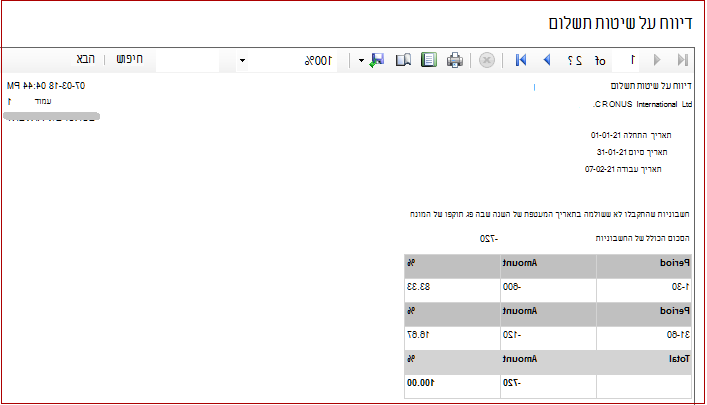Expand the export format dropdown arrow
Screen dimensions: 707x405
tap(361, 60)
